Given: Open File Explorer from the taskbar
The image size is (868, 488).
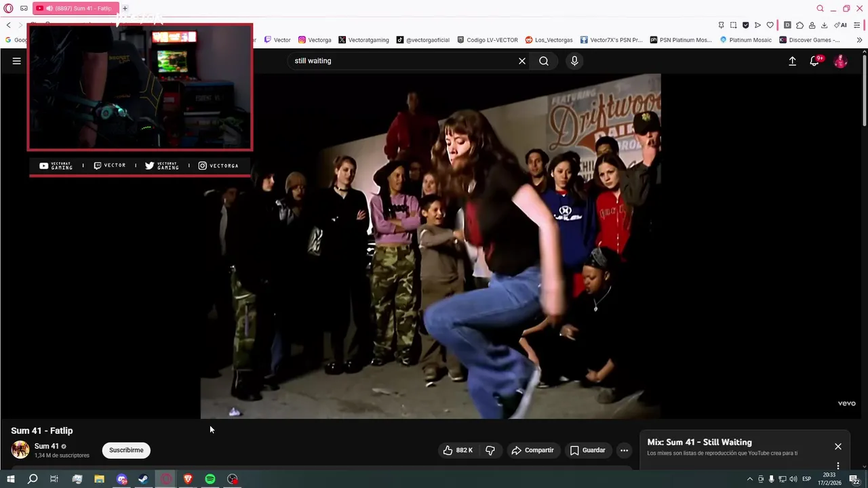Looking at the screenshot, I should [99, 479].
